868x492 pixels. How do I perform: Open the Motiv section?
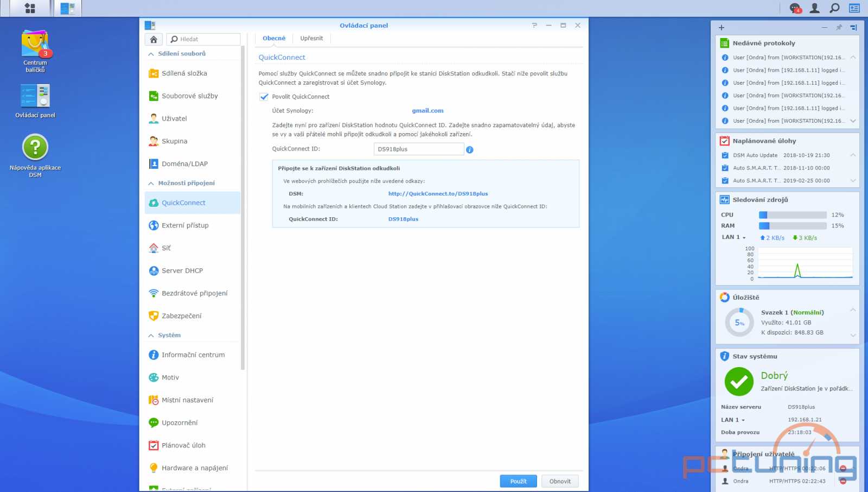pos(193,377)
